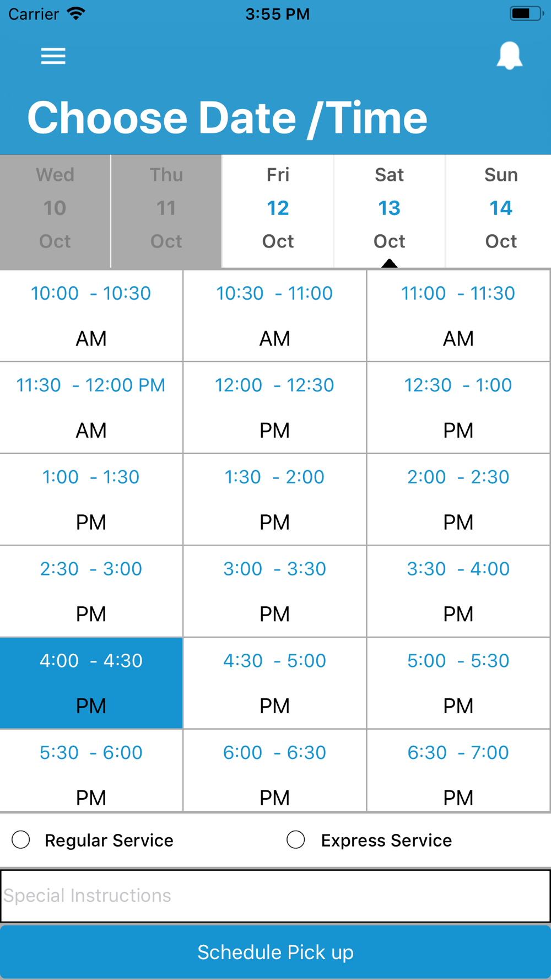Screen dimensions: 551x980
Task: Tap the battery status icon
Action: point(526,13)
